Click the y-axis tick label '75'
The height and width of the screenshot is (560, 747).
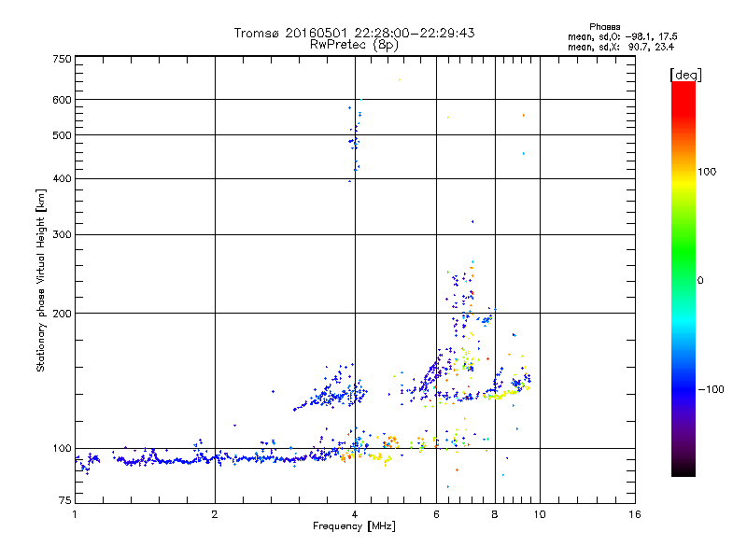(x=65, y=500)
